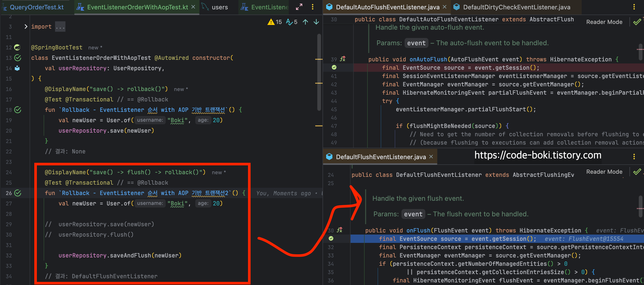Toggle the breakpoint on the onFlush getSession line

(331, 238)
